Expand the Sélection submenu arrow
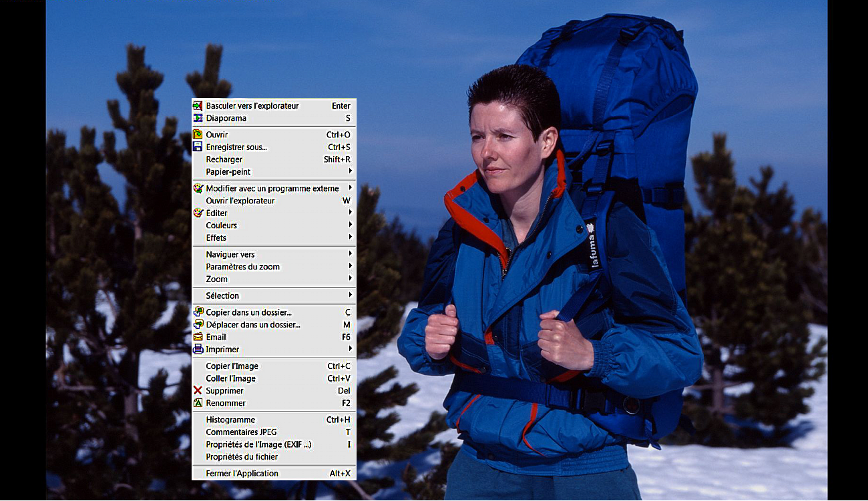This screenshot has width=868, height=501. (x=350, y=296)
